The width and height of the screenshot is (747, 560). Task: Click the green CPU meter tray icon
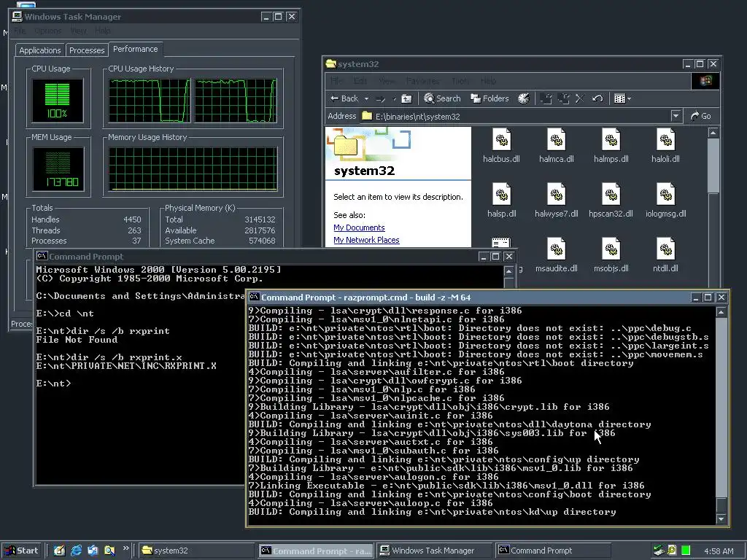pyautogui.click(x=686, y=551)
